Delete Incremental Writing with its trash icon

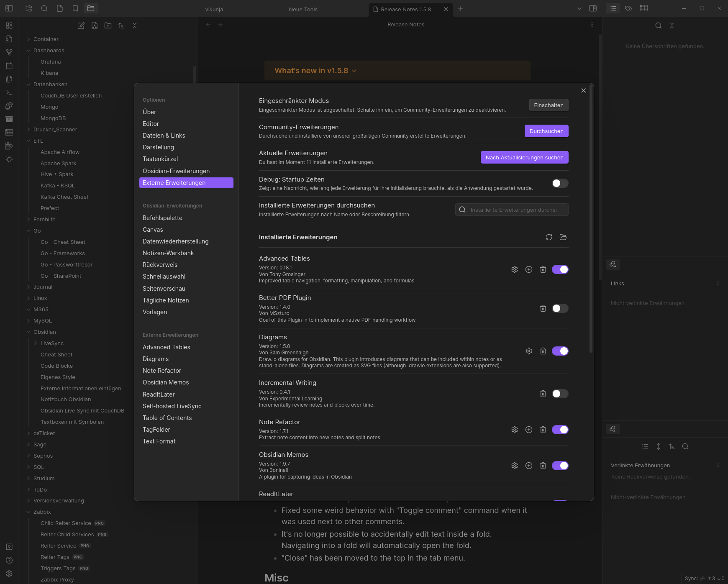click(x=543, y=394)
